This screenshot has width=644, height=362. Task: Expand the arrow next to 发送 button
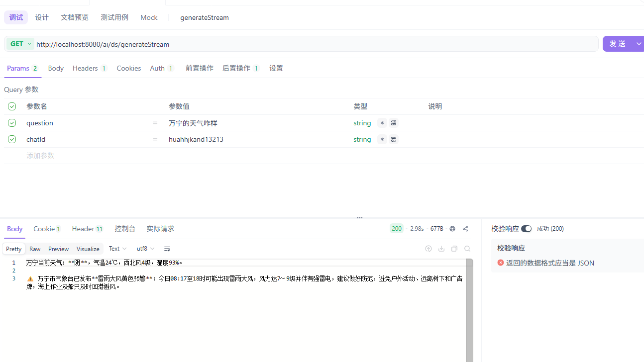point(639,44)
